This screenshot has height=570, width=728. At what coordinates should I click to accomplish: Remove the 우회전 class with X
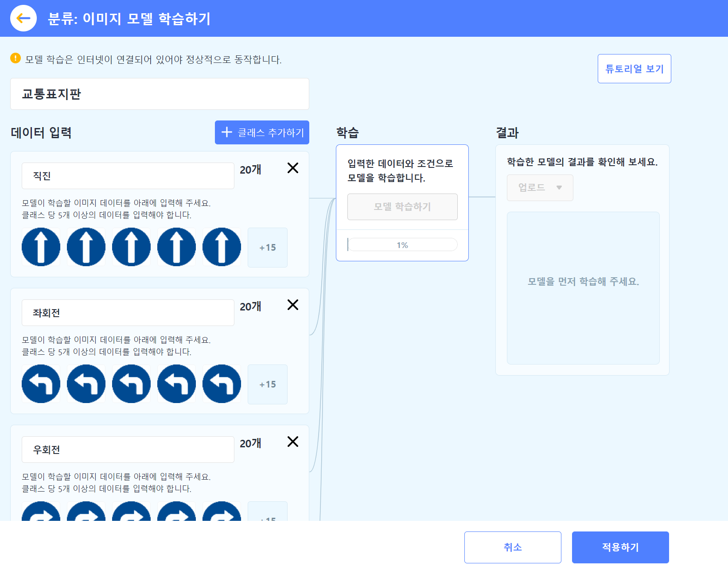pyautogui.click(x=293, y=442)
